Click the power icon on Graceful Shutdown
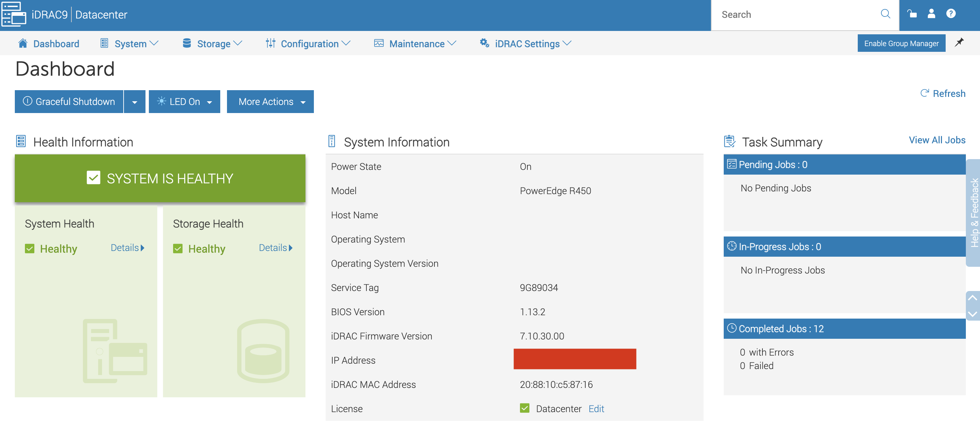Screen dimensions: 980x436 [27, 101]
